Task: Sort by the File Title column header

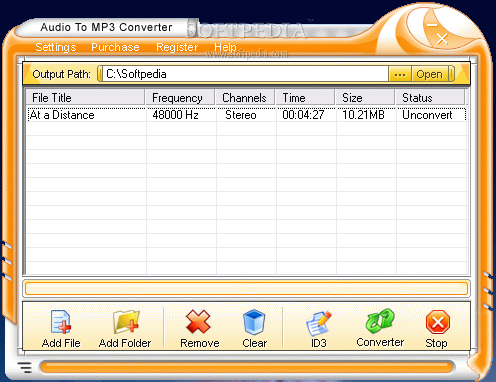Action: [85, 97]
